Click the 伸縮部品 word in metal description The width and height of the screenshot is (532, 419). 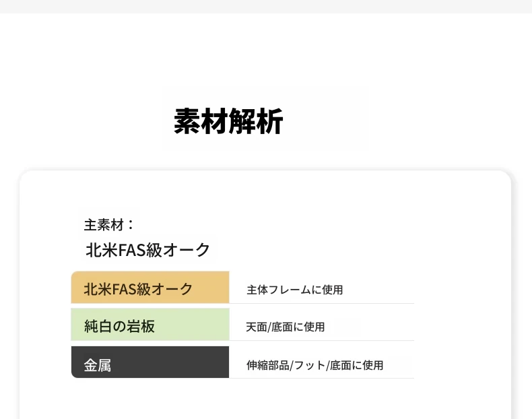point(268,365)
